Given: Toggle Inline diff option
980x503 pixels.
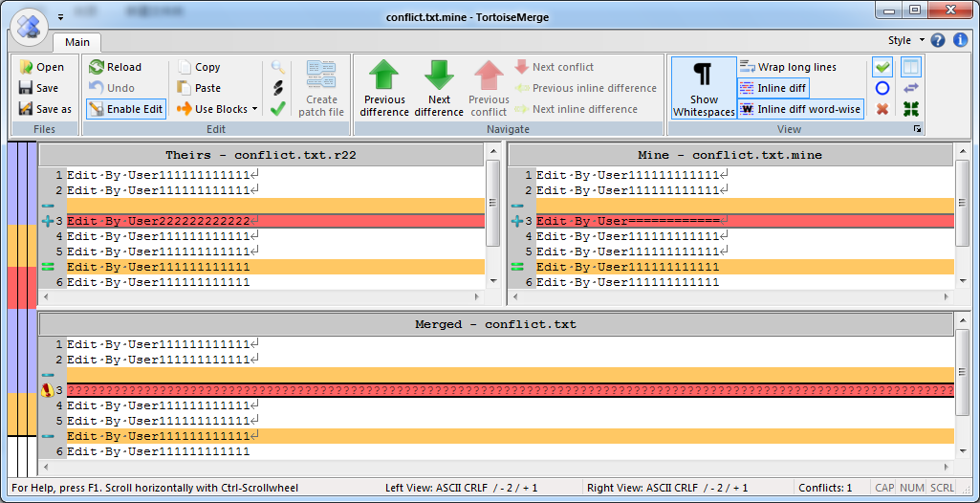Looking at the screenshot, I should pos(773,88).
